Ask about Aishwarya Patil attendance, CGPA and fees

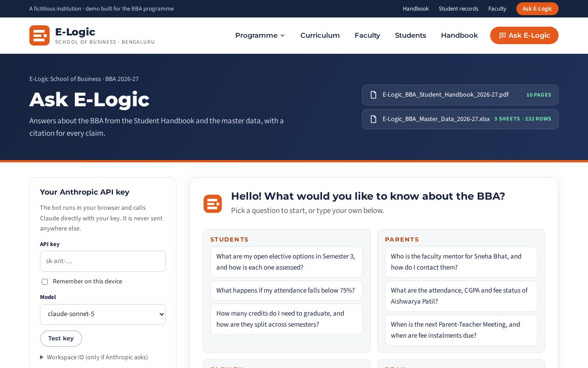(x=461, y=296)
